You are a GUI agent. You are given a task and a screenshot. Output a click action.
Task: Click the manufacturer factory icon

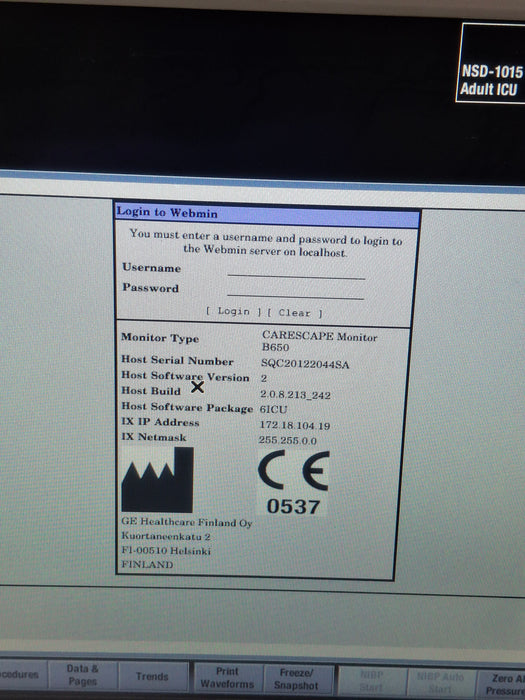[158, 480]
